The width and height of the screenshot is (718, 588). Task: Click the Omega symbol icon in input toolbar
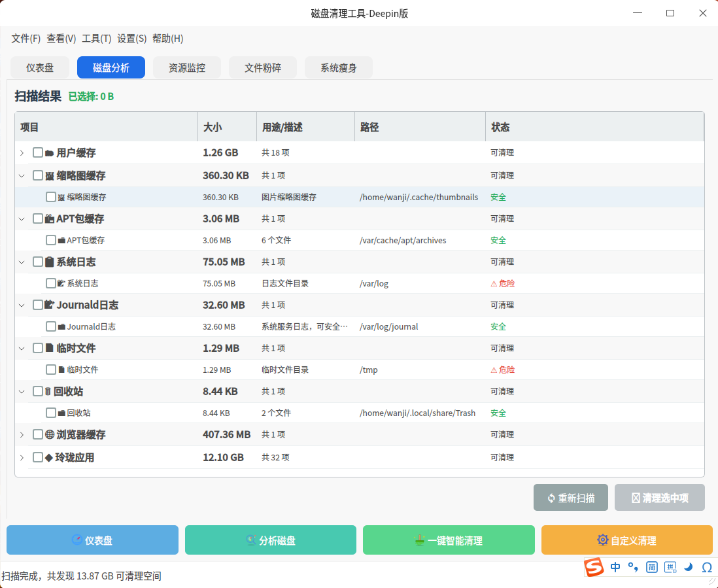(707, 567)
